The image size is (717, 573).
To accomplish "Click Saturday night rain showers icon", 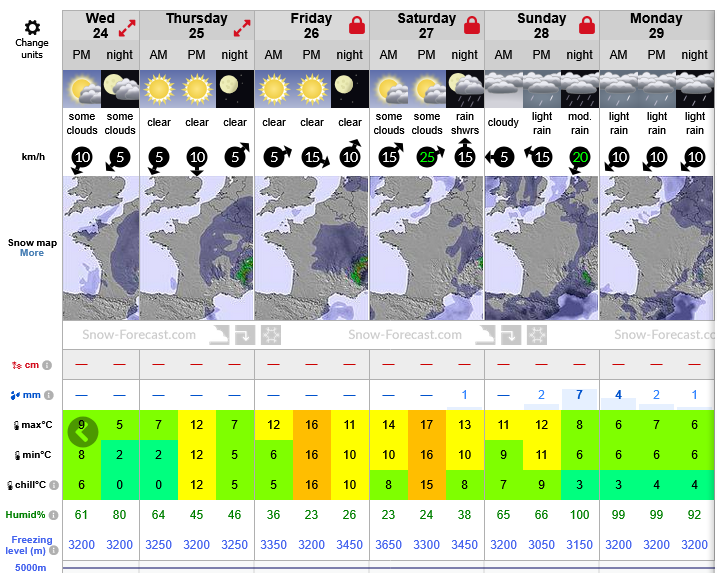I will (465, 89).
